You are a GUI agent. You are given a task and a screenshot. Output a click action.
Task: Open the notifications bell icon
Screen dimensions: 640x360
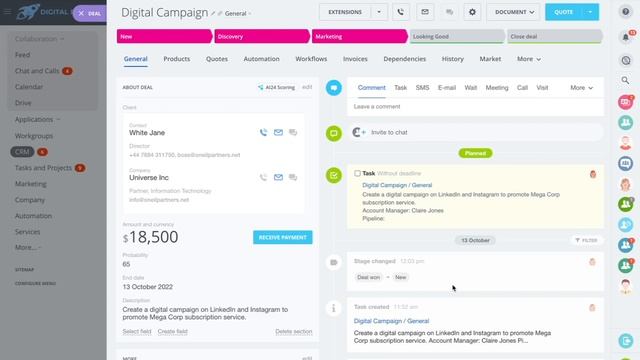click(x=625, y=38)
